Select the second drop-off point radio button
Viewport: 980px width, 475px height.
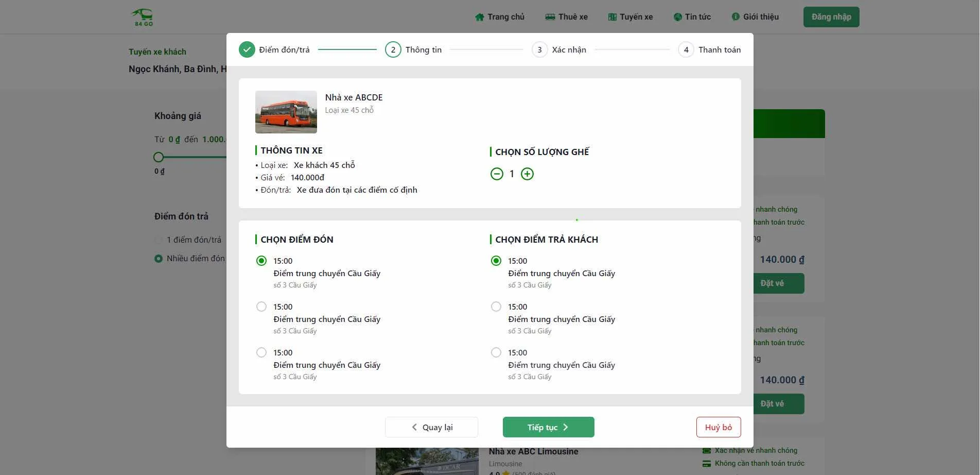click(x=496, y=307)
